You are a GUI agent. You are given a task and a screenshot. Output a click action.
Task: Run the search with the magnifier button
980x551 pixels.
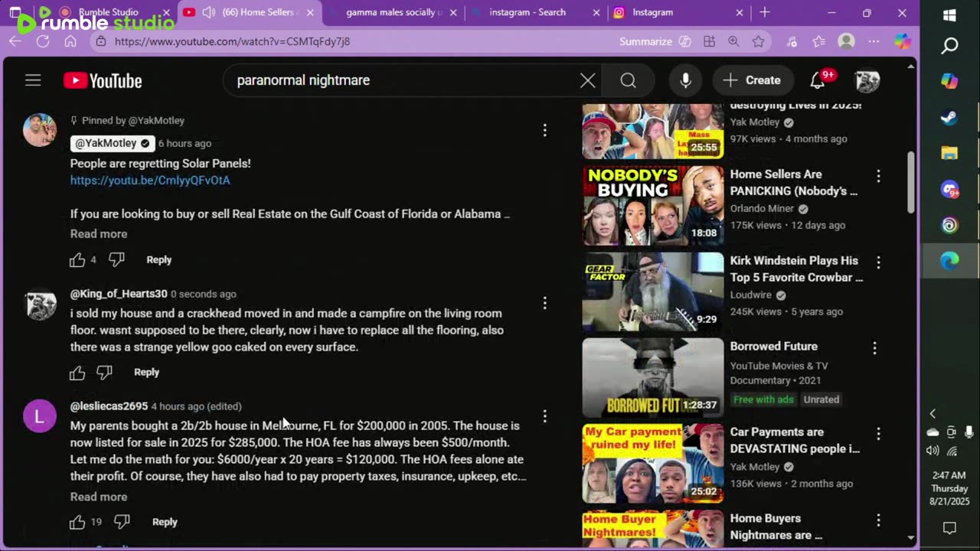[x=629, y=80]
